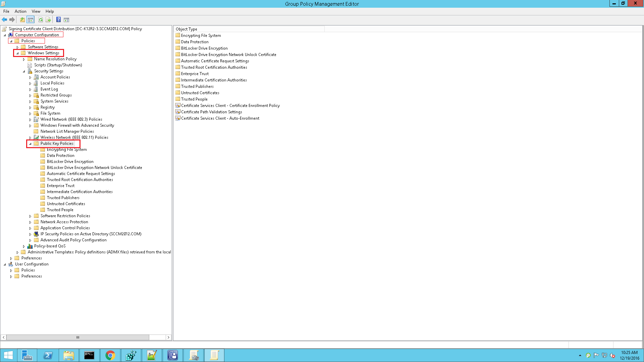Launch PowerShell from the taskbar

tap(48, 355)
